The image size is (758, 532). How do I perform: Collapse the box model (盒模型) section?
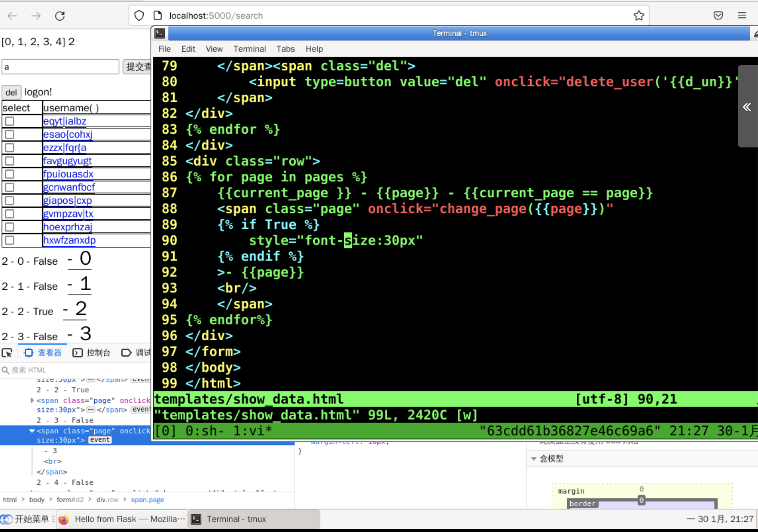534,459
